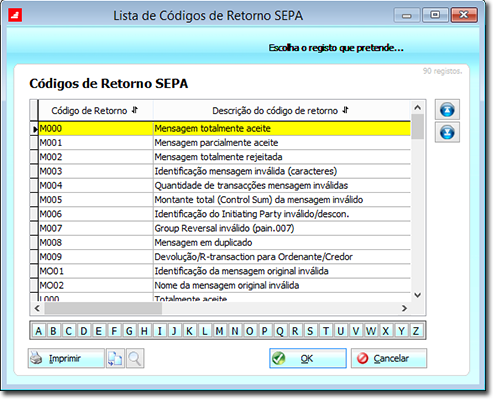
Task: Filter list by letter L
Action: [x=205, y=331]
